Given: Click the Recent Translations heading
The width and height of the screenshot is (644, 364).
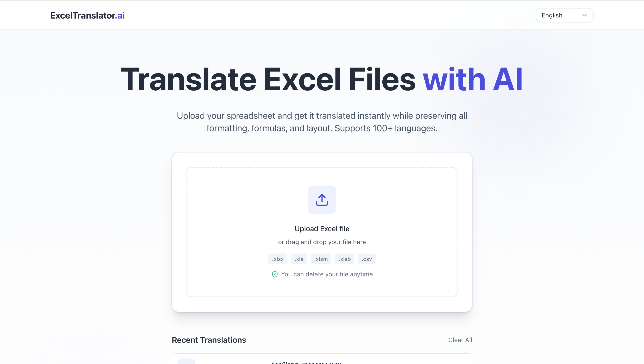Looking at the screenshot, I should pos(209,340).
